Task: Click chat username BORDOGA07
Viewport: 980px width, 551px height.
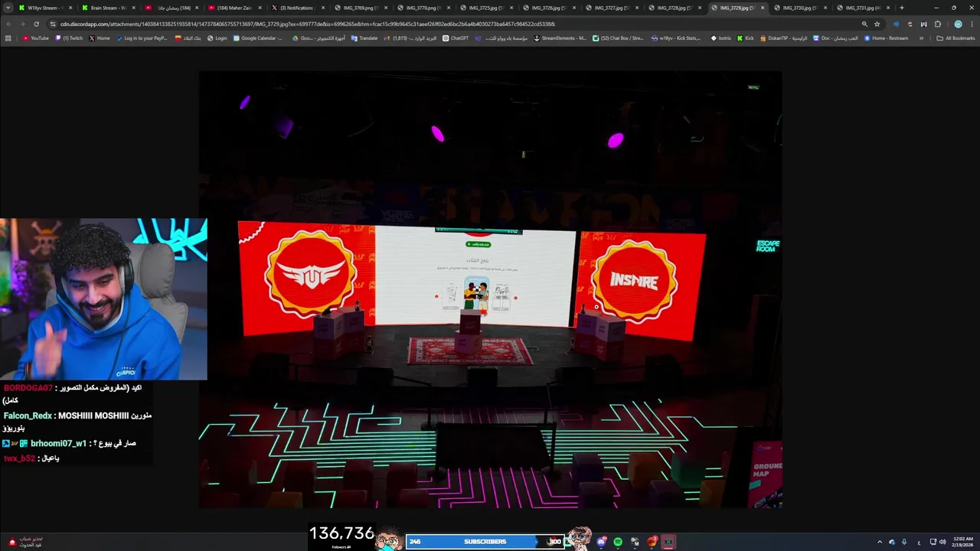Action: point(28,388)
